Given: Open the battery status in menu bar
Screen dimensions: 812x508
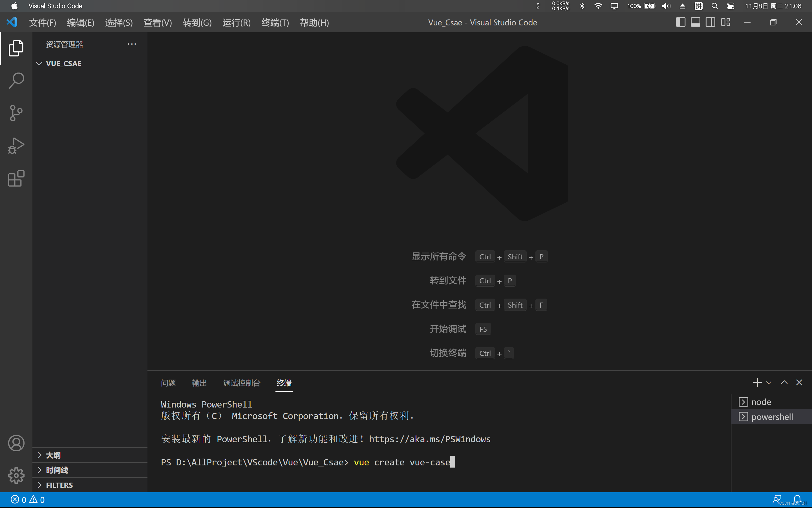Looking at the screenshot, I should pyautogui.click(x=641, y=6).
